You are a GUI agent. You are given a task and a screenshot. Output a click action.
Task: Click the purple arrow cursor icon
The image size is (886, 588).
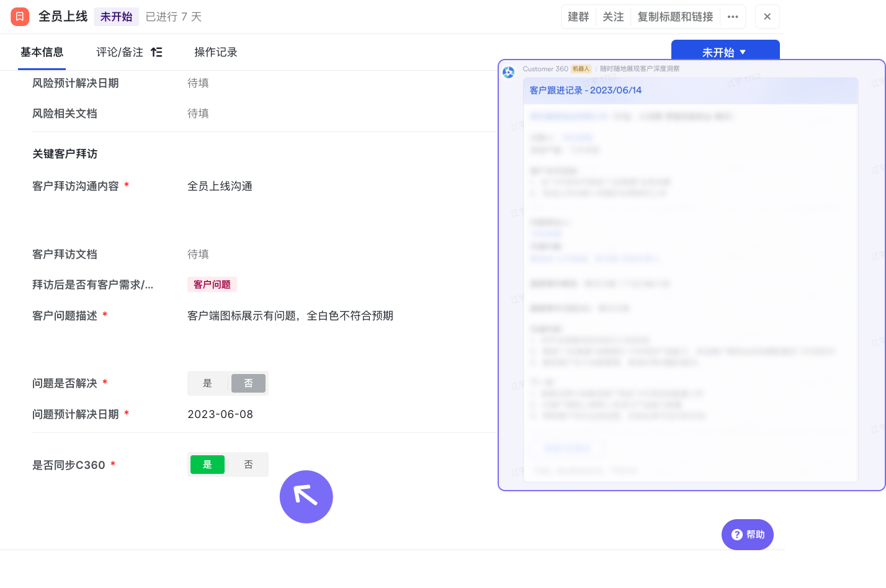[x=306, y=497]
